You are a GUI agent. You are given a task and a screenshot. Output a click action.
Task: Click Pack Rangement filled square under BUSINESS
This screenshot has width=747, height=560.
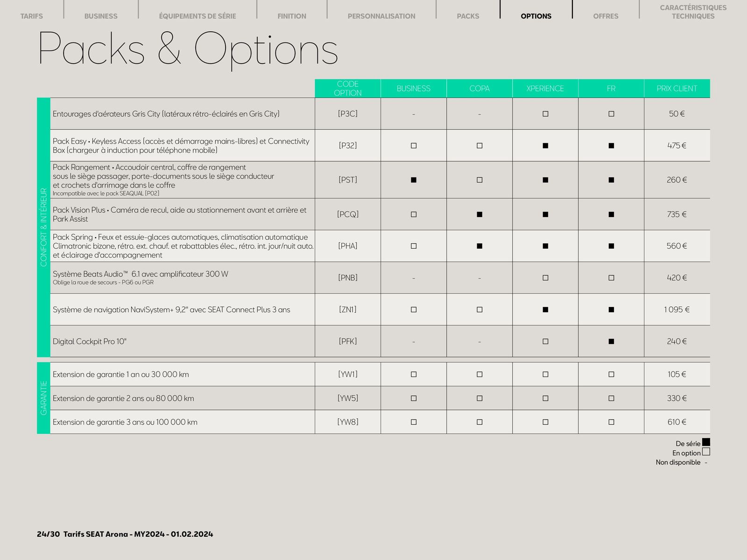[x=414, y=180]
